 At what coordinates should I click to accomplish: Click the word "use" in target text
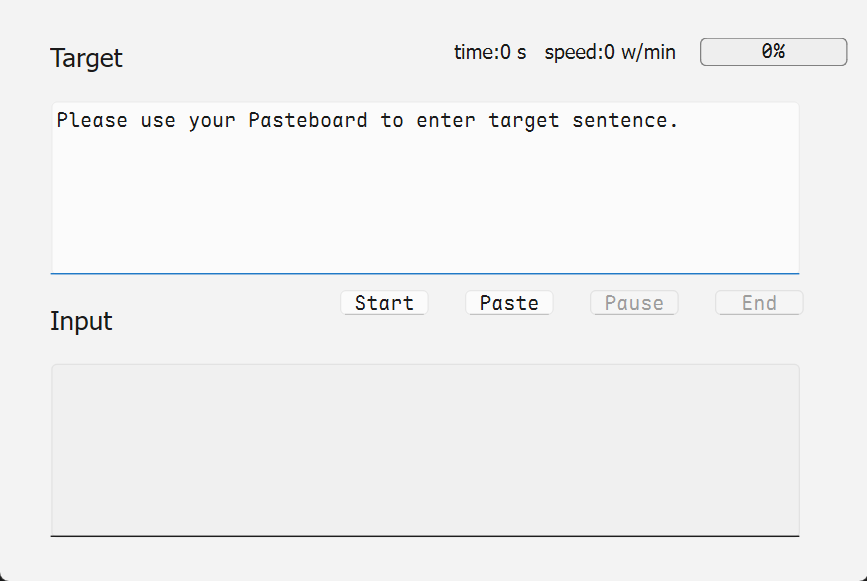point(158,121)
